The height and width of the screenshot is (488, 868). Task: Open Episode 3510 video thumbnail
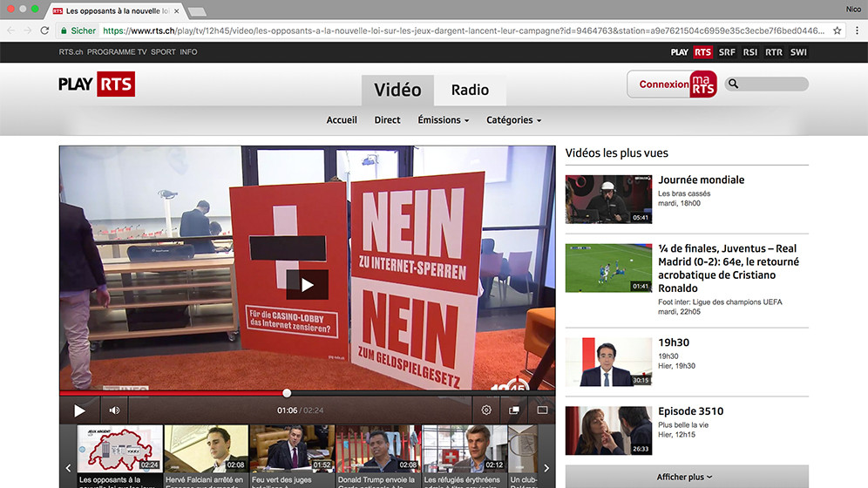[608, 430]
